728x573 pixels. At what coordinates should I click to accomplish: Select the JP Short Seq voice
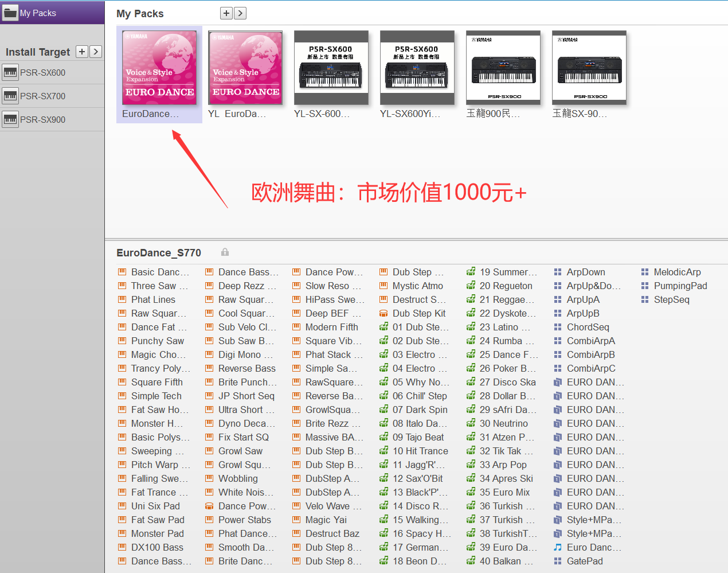(x=246, y=396)
